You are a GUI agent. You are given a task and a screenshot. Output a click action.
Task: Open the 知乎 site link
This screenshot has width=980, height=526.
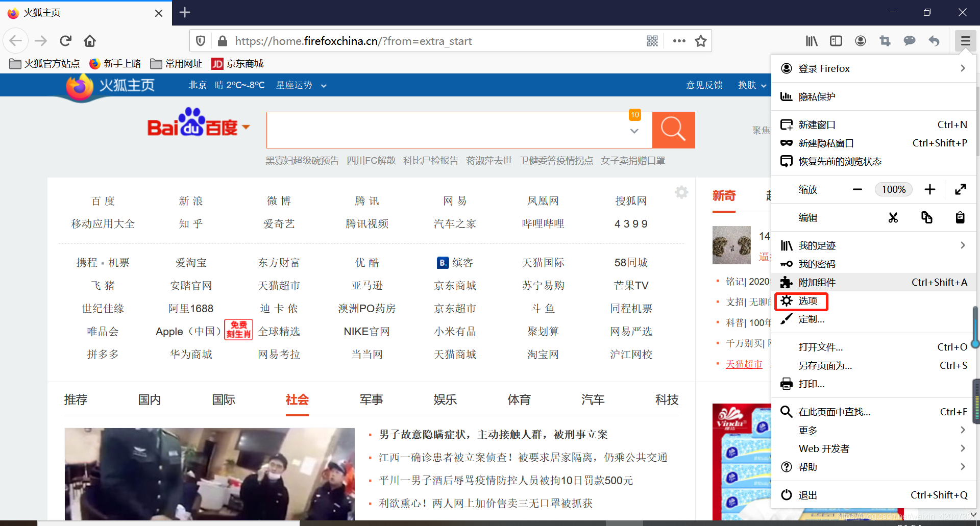click(191, 223)
